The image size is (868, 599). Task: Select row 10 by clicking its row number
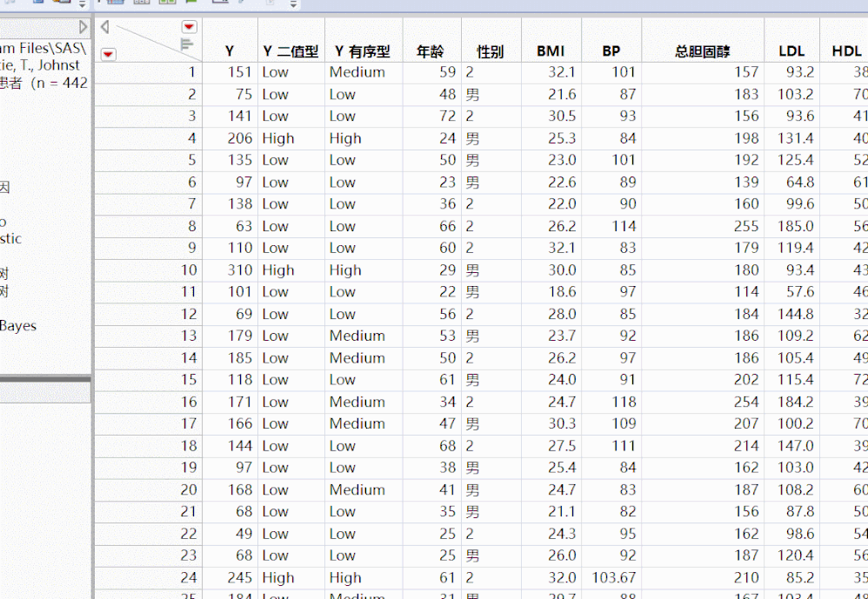point(187,270)
